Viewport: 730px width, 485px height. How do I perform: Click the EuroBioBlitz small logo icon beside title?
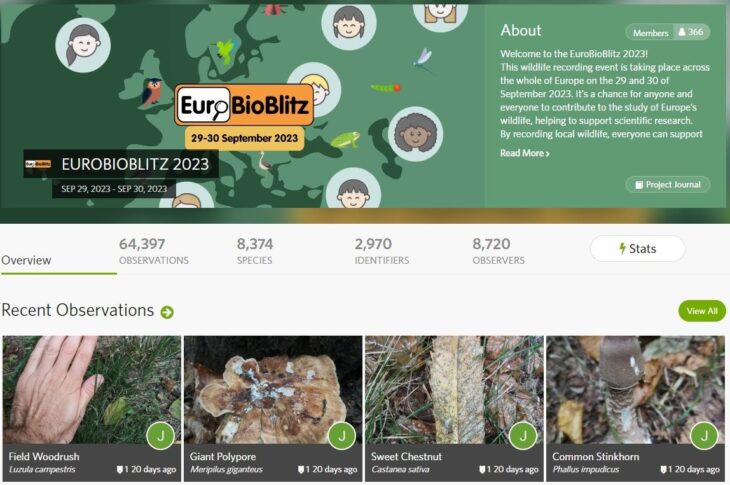pyautogui.click(x=38, y=164)
